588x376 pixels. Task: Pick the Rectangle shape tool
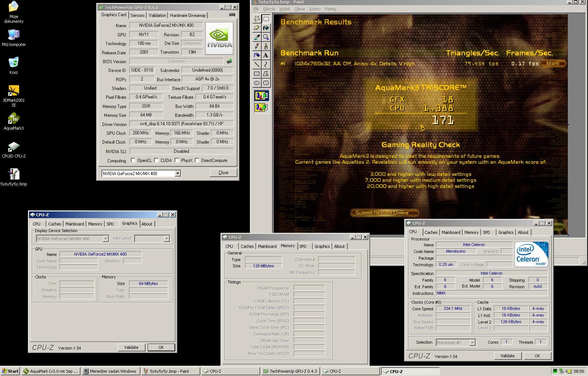tap(257, 74)
